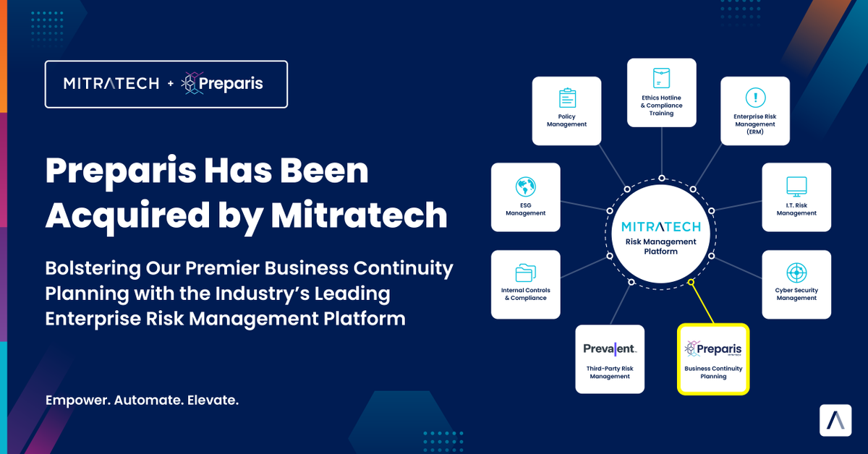Click the 'Third-Party Risk Management' label

[x=610, y=372]
